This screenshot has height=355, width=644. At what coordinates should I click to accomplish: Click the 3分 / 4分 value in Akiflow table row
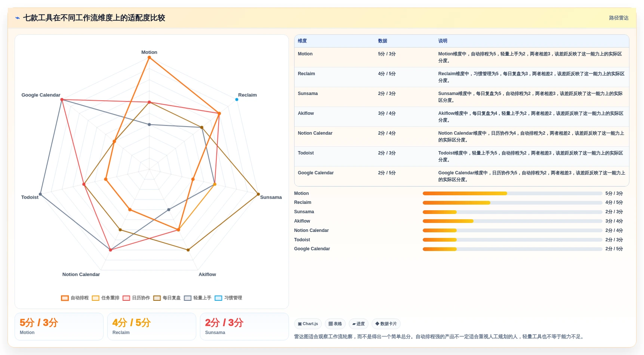coord(387,113)
